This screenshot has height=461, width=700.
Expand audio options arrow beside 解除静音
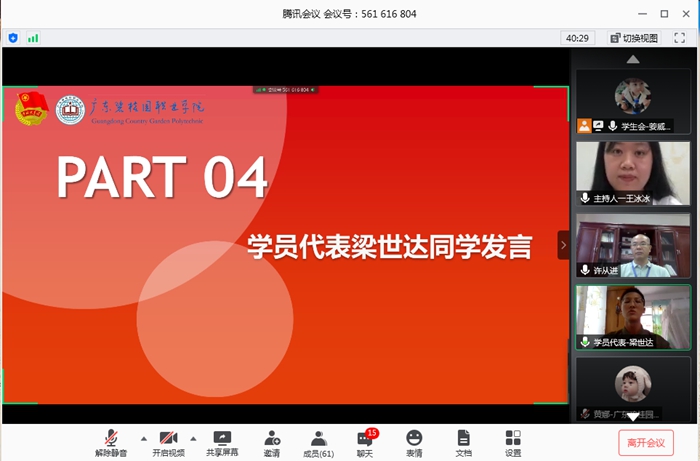(x=144, y=439)
